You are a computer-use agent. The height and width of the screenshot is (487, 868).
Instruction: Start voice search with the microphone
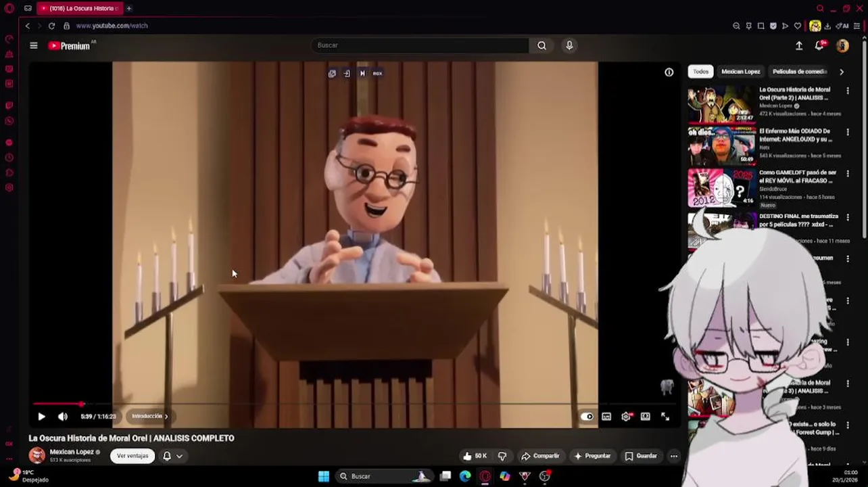click(569, 45)
